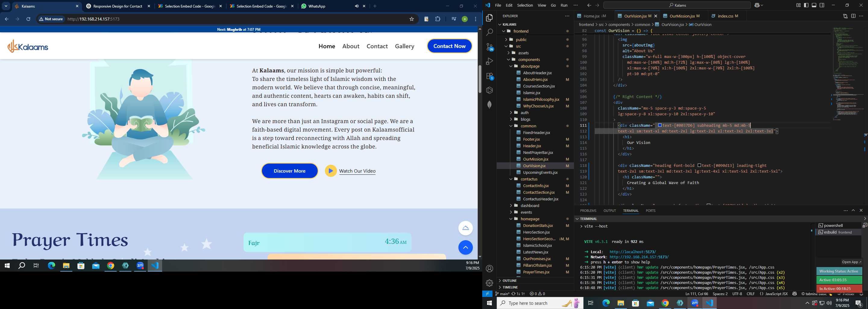Go back with VS Code navigation arrow
868x309 pixels.
pyautogui.click(x=589, y=5)
